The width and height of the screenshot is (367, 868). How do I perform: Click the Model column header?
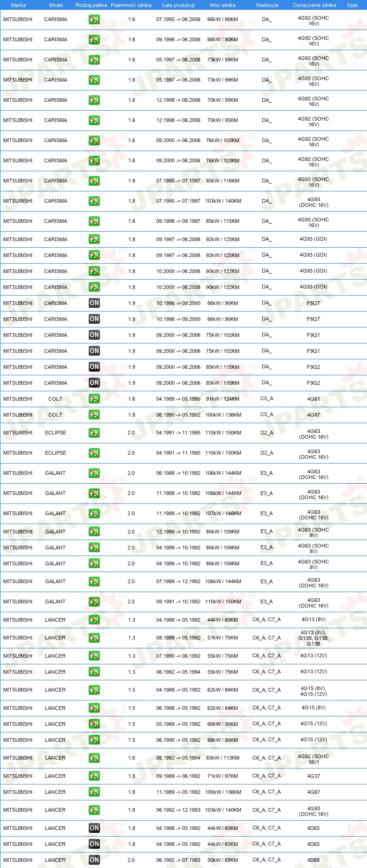click(56, 5)
